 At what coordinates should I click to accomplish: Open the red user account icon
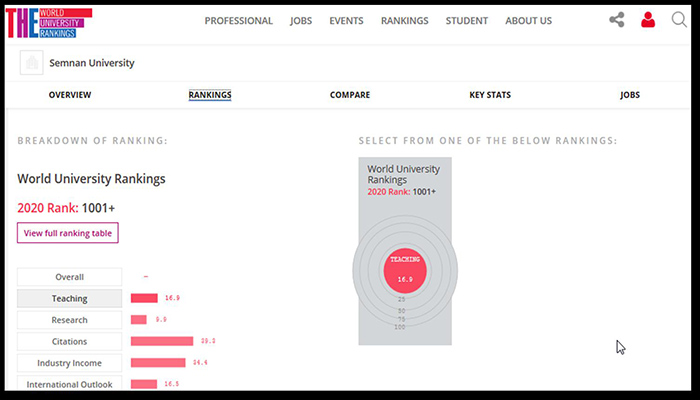point(648,20)
